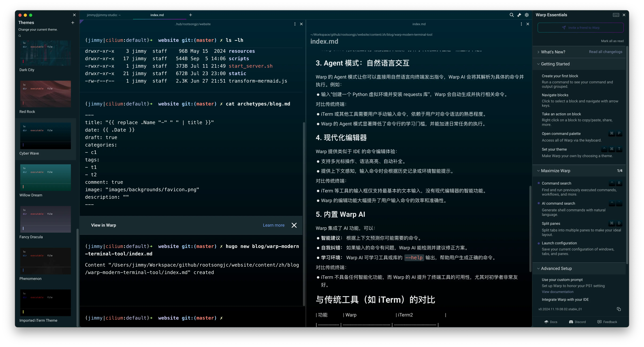The image size is (644, 347).
Task: Close the Themes sidebar panel
Action: point(74,15)
